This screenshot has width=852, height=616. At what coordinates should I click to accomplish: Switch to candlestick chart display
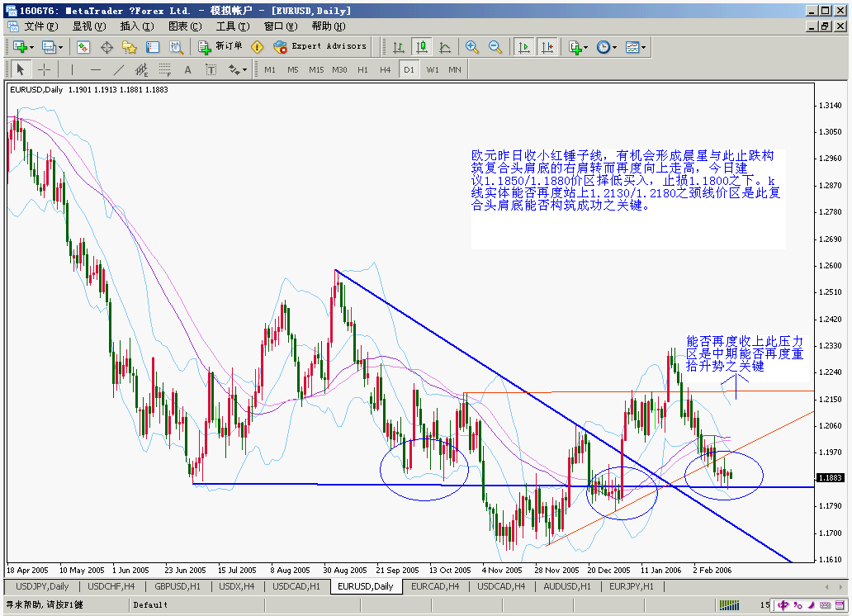pyautogui.click(x=422, y=47)
